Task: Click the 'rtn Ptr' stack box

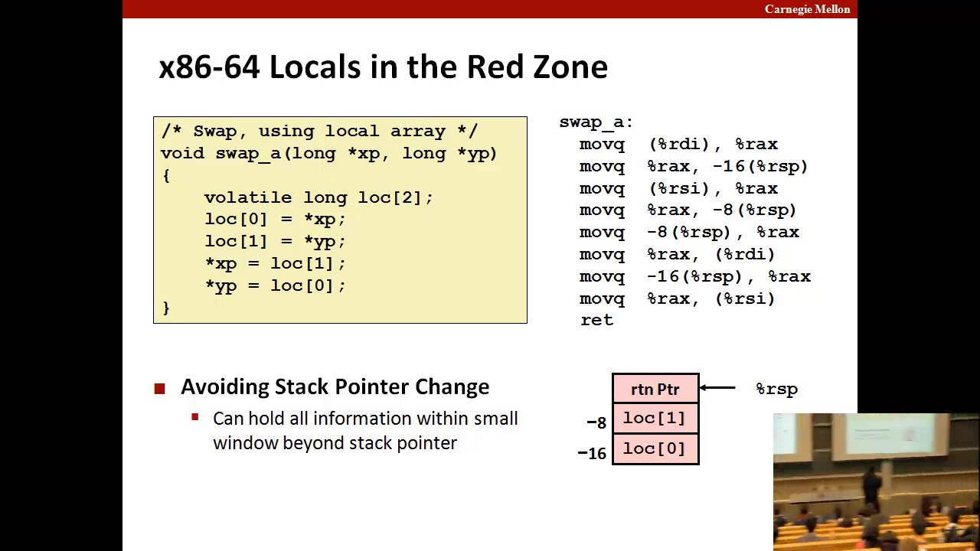Action: point(655,389)
